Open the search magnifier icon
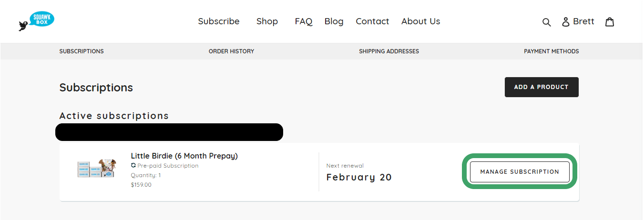The height and width of the screenshot is (220, 644). pos(547,22)
